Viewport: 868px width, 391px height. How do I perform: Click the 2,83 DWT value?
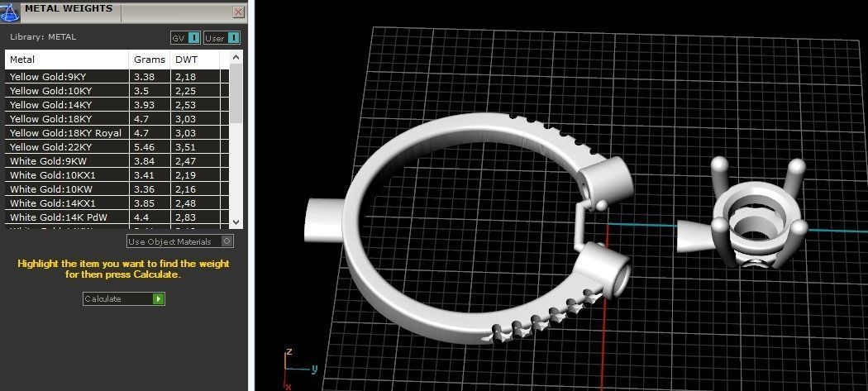pos(185,217)
